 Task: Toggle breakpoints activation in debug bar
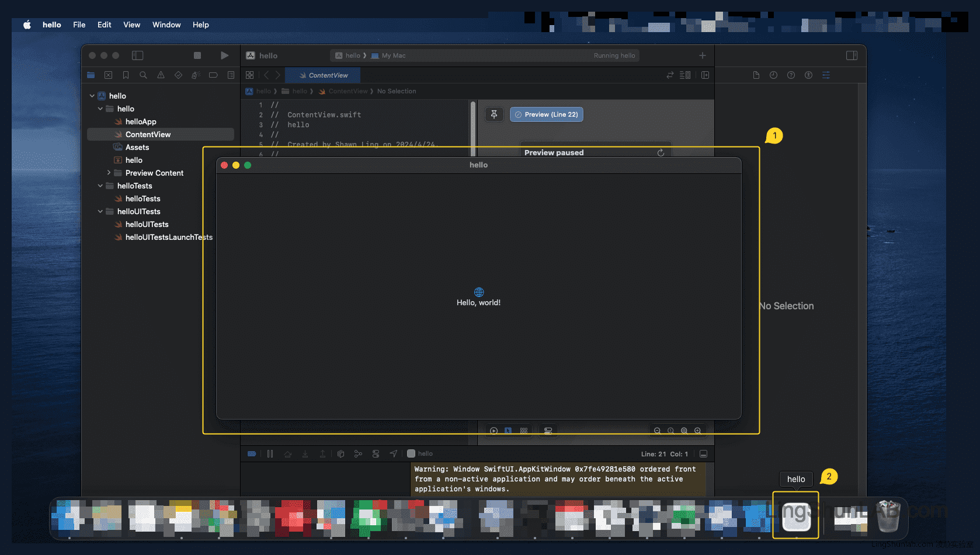[252, 453]
